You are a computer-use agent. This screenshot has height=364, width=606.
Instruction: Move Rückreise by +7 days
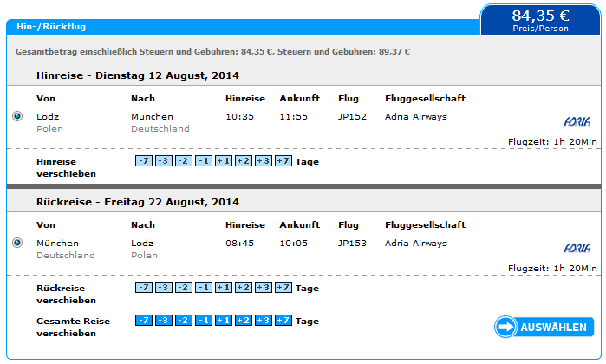pos(283,288)
